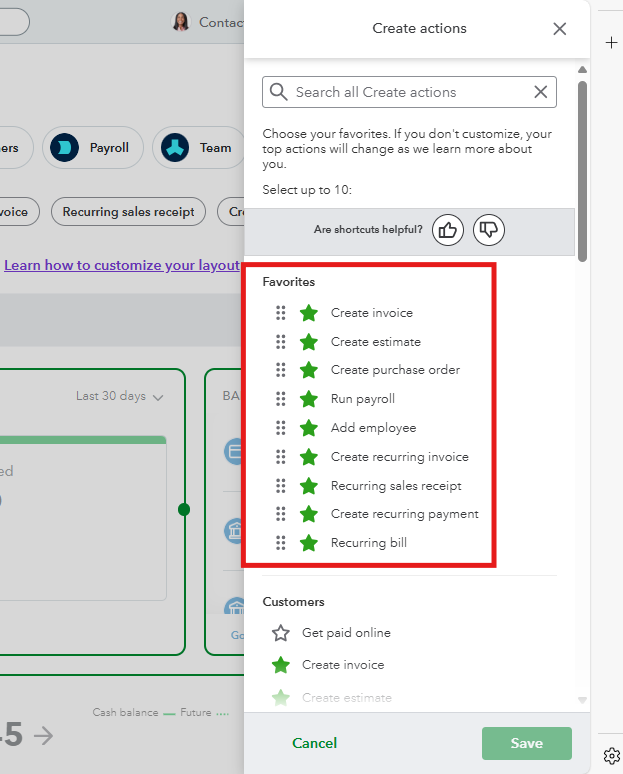Click the Payroll circular icon
623x774 pixels.
coord(64,148)
